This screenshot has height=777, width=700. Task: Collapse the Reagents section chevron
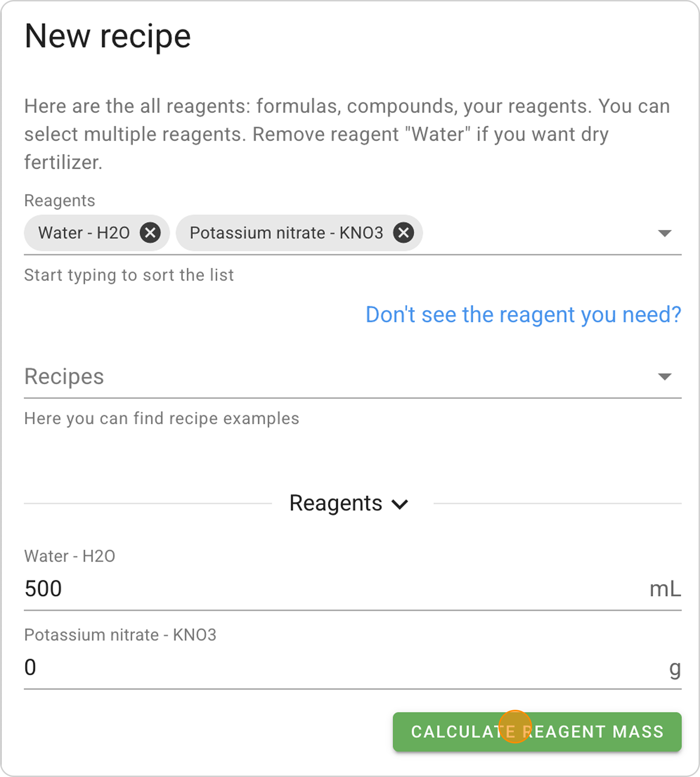pos(400,504)
